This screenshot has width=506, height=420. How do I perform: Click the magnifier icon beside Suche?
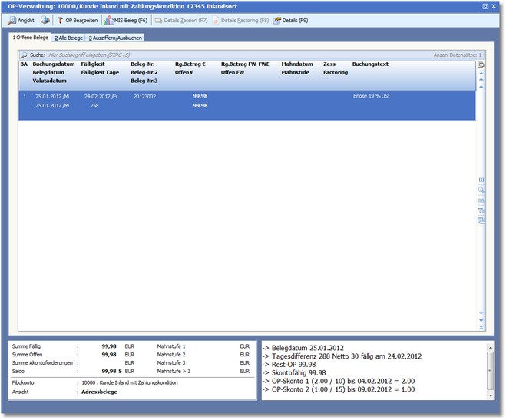tap(23, 55)
